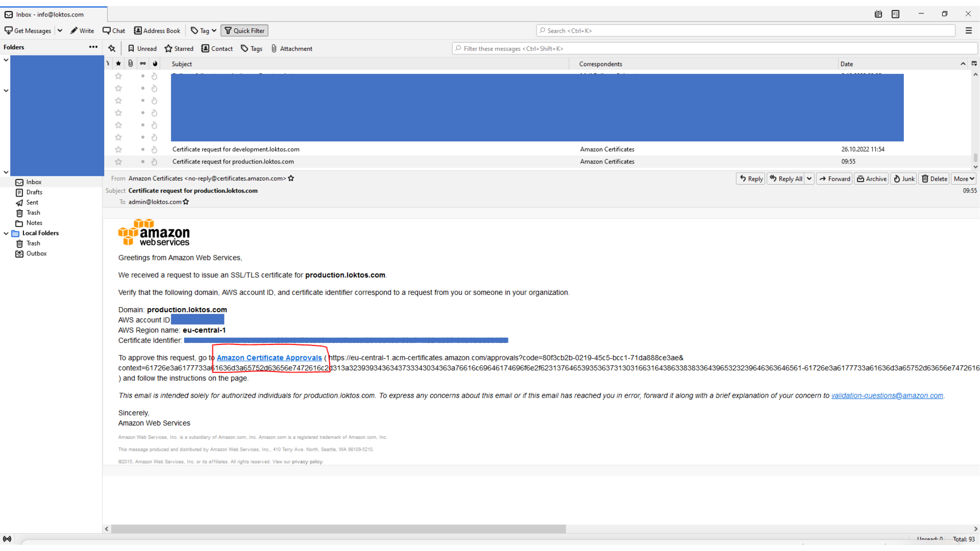Collapse the info@loktos.com account expander
Screen dimensions: 980x551
(6, 172)
